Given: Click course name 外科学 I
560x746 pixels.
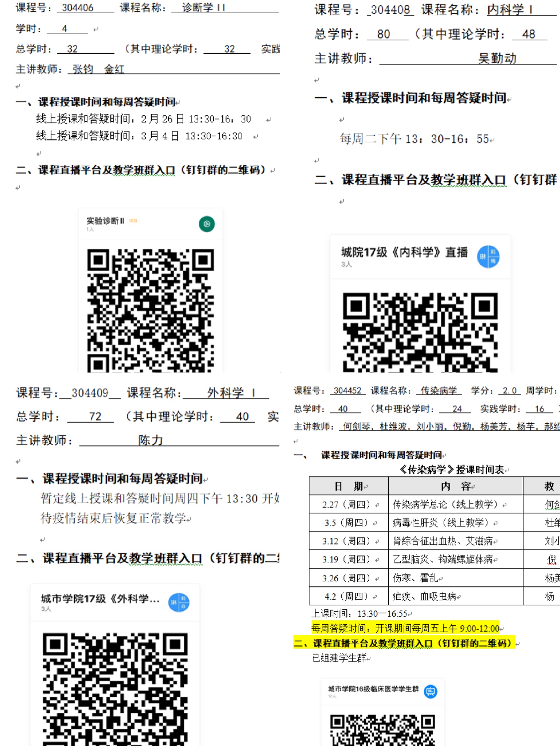Looking at the screenshot, I should click(232, 393).
